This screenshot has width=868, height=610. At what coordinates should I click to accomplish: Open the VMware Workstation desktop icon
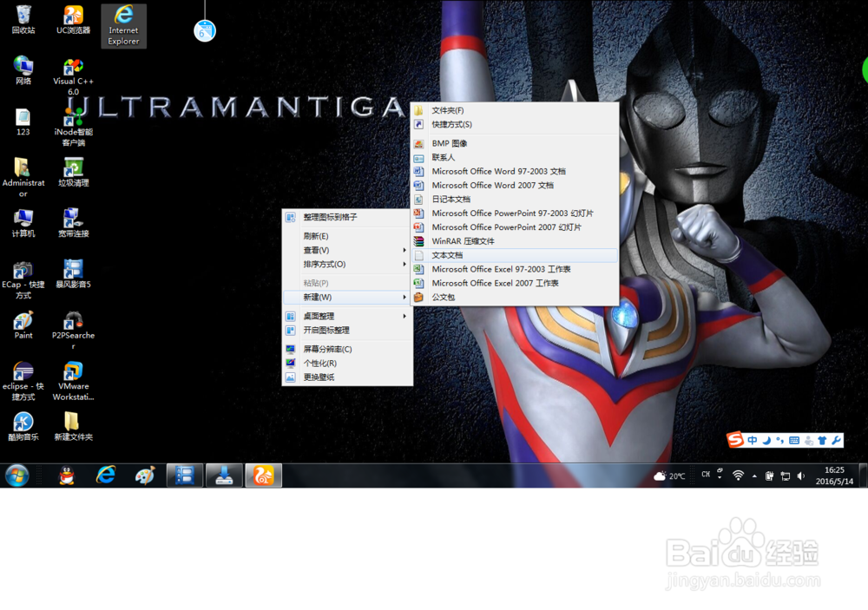pyautogui.click(x=73, y=381)
